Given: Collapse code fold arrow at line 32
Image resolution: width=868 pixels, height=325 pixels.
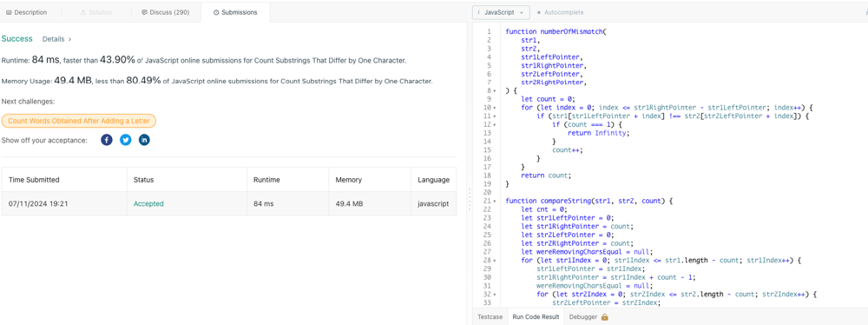Looking at the screenshot, I should [494, 294].
